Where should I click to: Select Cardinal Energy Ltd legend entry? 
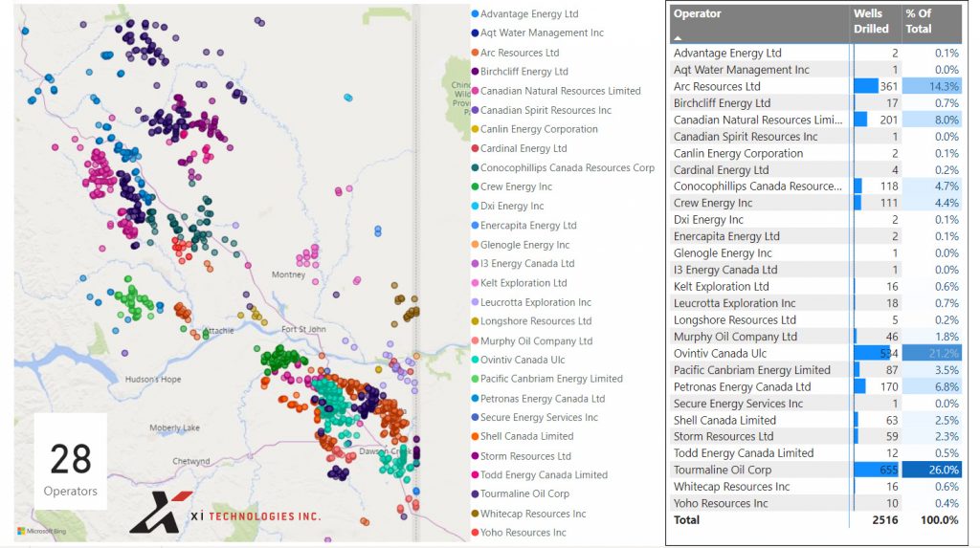pos(519,148)
